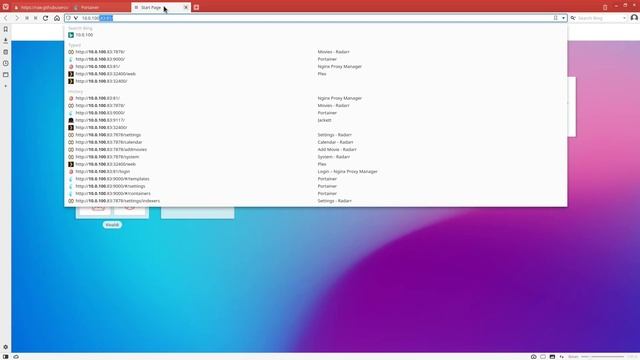The width and height of the screenshot is (640, 360).
Task: Close the Start Page tab
Action: point(186,7)
